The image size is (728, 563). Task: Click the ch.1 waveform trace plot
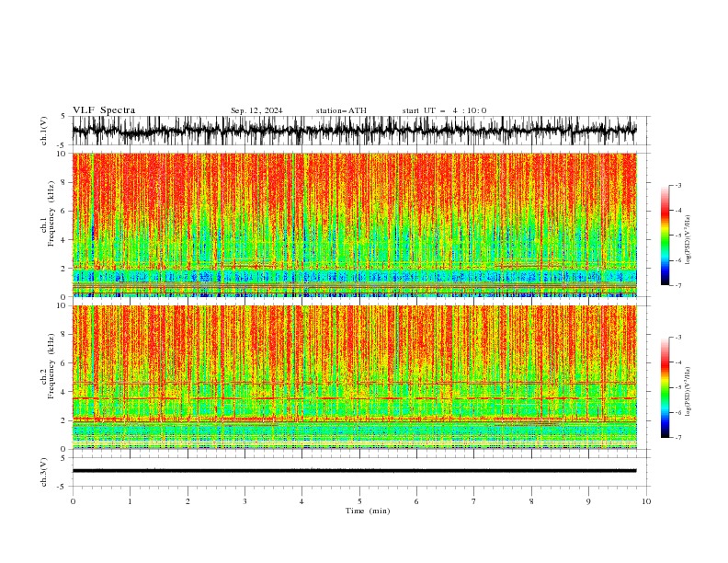point(354,131)
